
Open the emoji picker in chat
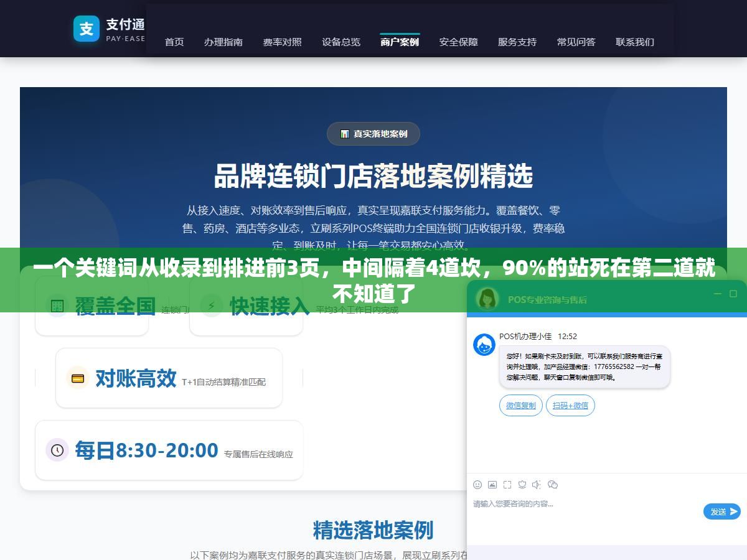click(x=477, y=485)
